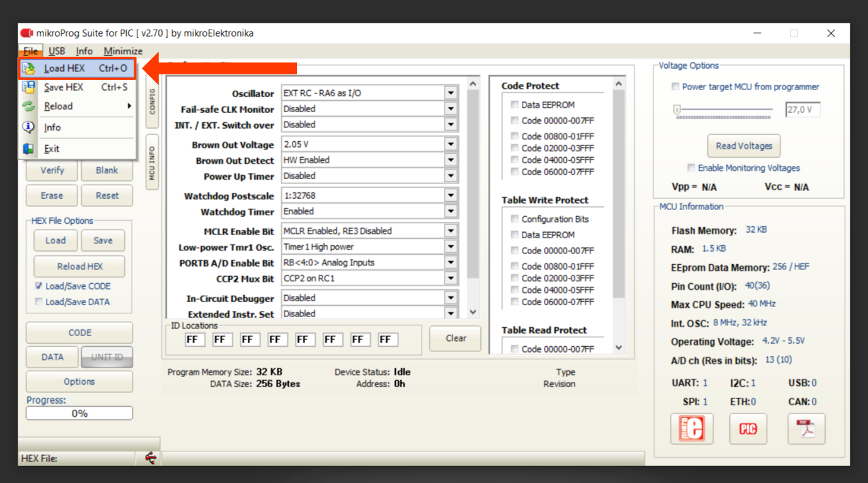Open the mikroElektronika website icon button

tap(692, 429)
